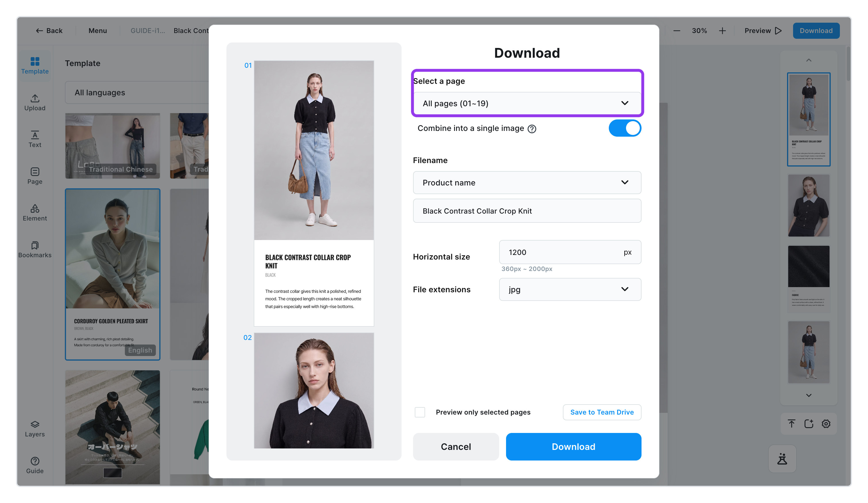
Task: Select the Text tool in sidebar
Action: pos(35,139)
